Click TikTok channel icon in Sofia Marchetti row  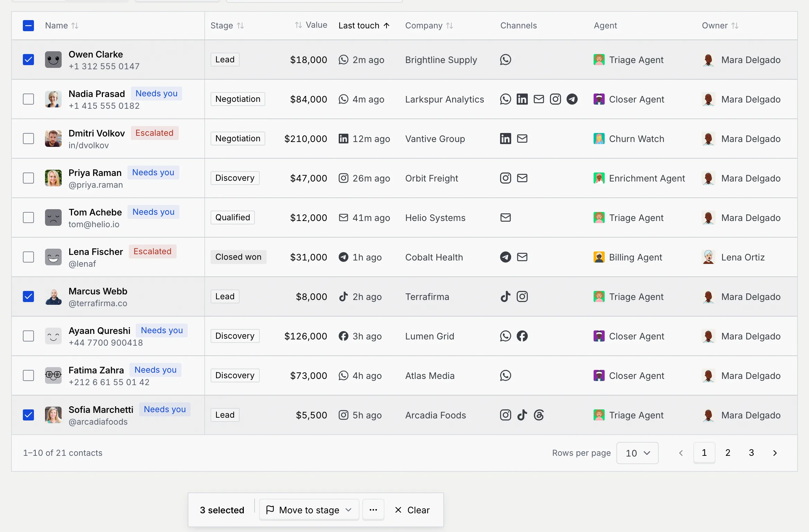click(522, 415)
